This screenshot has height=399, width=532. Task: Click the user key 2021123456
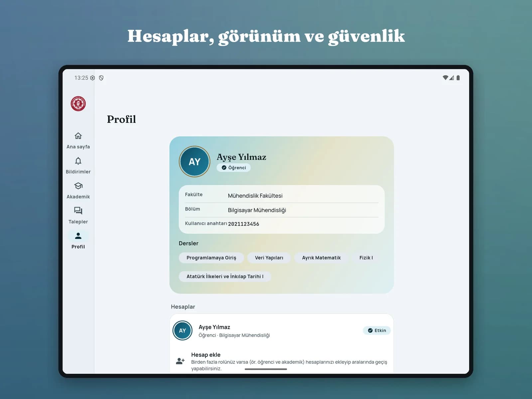coord(243,224)
